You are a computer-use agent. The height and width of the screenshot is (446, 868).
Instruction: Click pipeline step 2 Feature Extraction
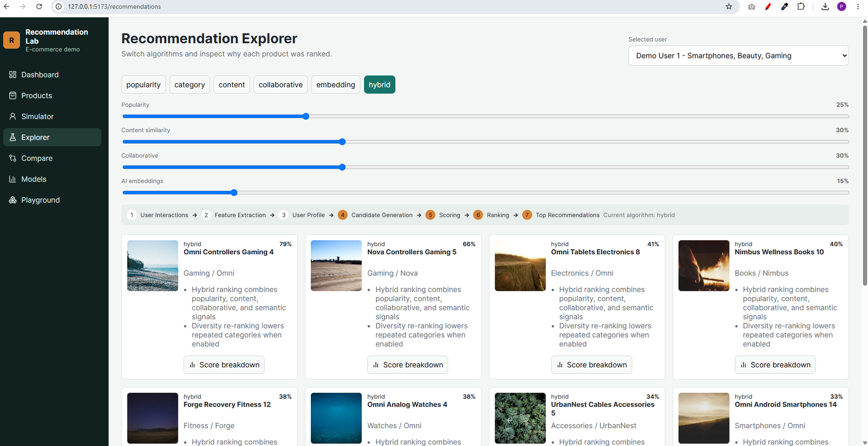234,215
